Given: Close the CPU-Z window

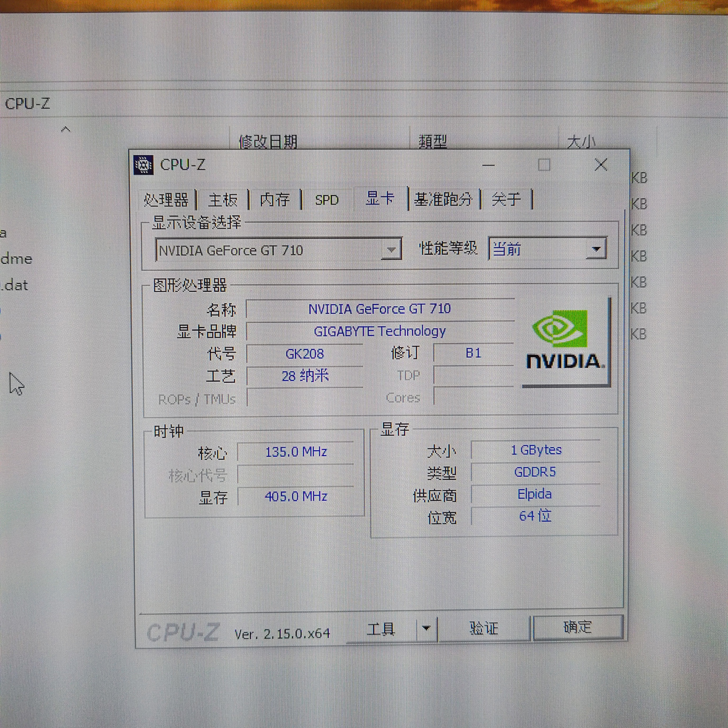Looking at the screenshot, I should point(601,165).
